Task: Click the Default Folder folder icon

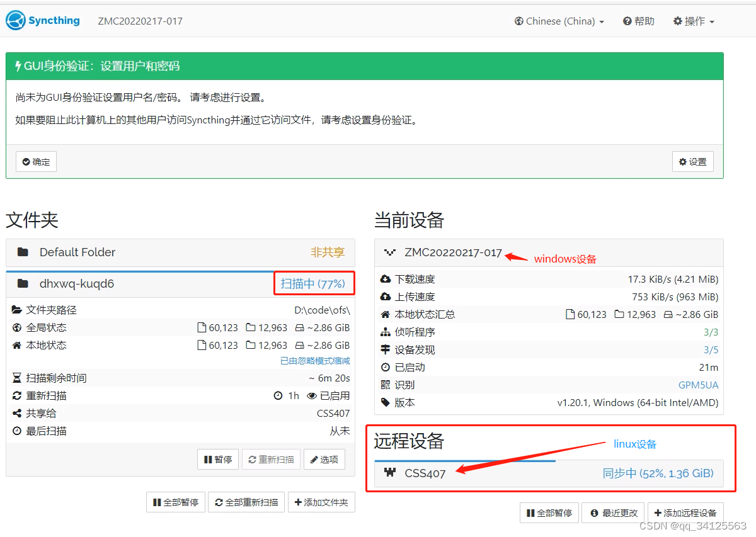Action: tap(23, 252)
